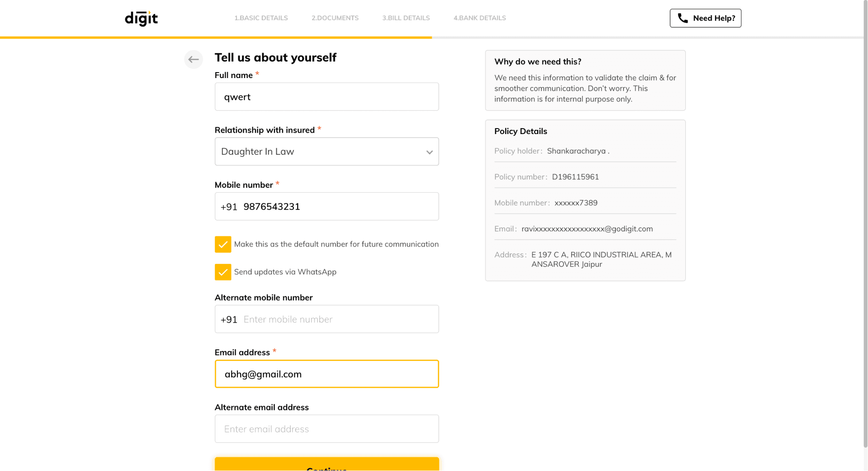Click the dropdown chevron beside Daughter In Law

(429, 152)
